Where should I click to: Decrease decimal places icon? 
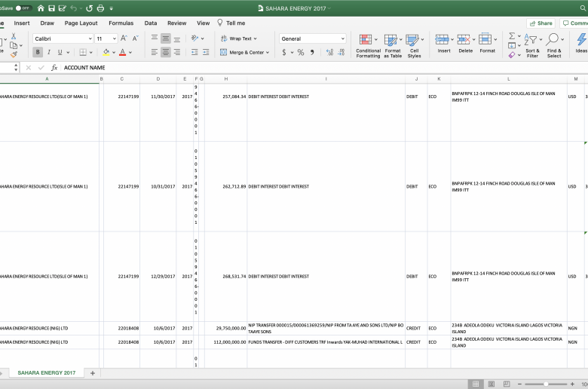[x=341, y=53]
